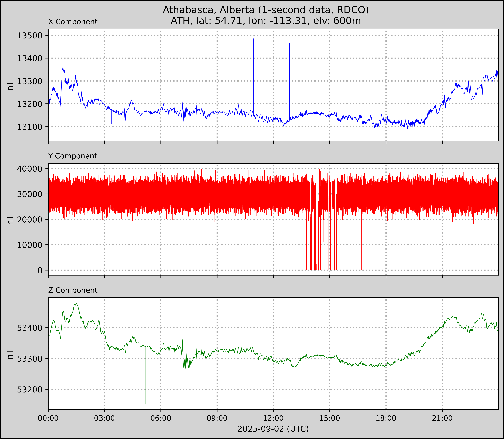Click the 12:00 time axis label
This screenshot has height=439, width=504.
[x=273, y=418]
